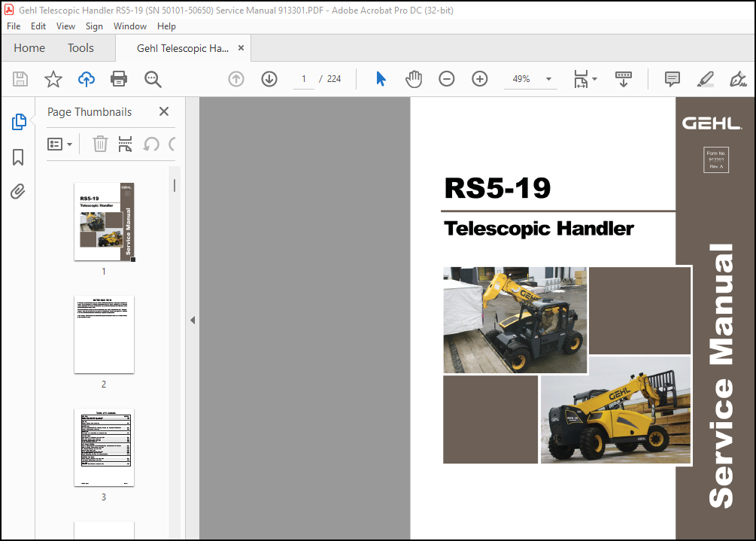Click the GEHL logo on the cover
This screenshot has height=541, width=756.
coord(712,123)
